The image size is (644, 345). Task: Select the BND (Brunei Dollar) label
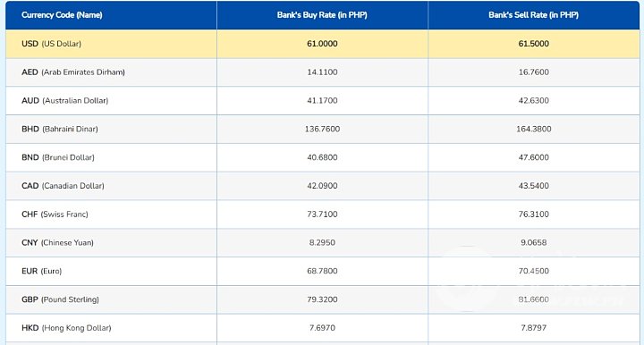coord(58,157)
